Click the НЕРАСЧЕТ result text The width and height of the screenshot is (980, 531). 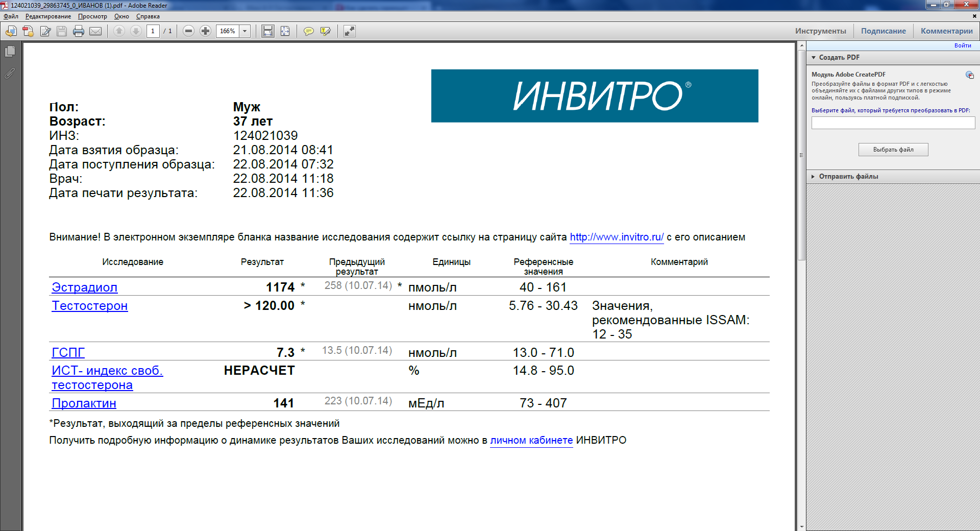259,371
